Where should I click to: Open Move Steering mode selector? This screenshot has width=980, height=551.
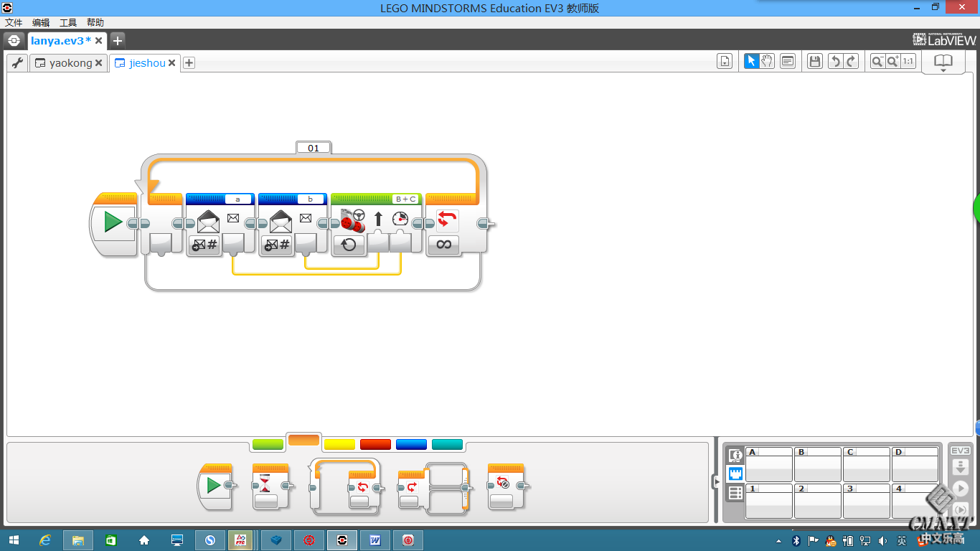tap(349, 245)
